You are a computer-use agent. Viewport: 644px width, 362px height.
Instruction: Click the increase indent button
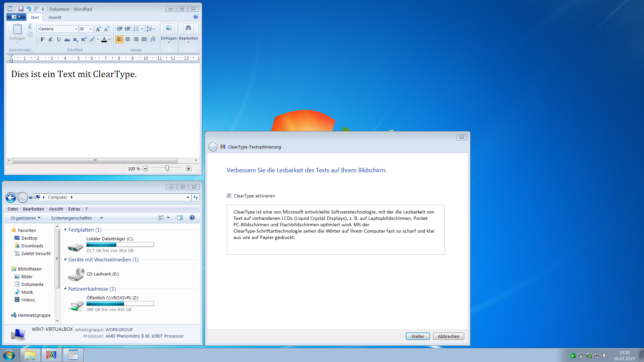[127, 29]
